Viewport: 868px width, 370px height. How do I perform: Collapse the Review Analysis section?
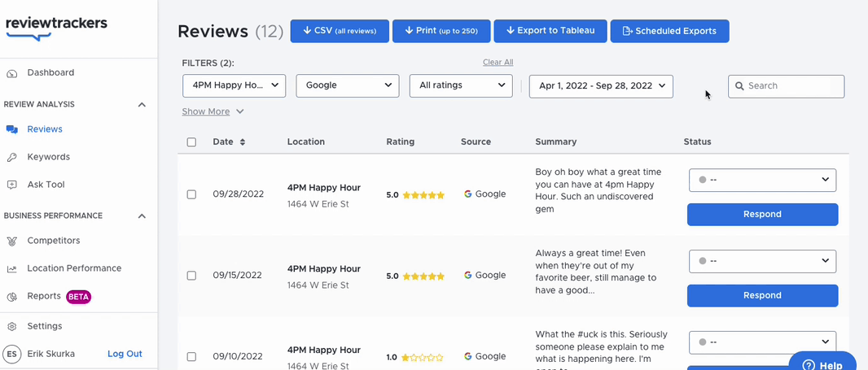tap(142, 105)
